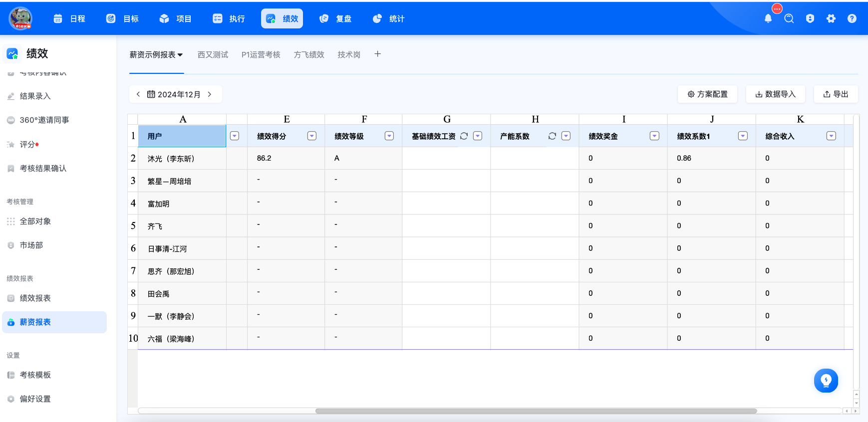Open the 绩效奖金 column filter dropdown
The width and height of the screenshot is (868, 422).
[x=654, y=136]
